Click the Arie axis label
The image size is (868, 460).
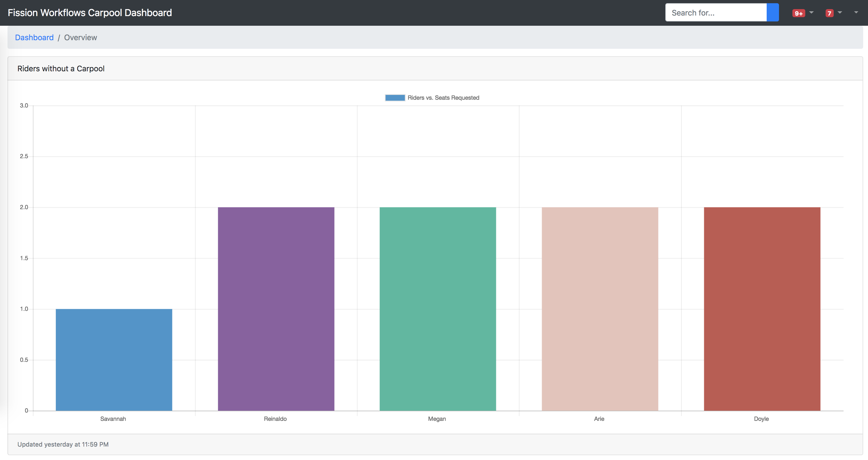[x=599, y=419]
